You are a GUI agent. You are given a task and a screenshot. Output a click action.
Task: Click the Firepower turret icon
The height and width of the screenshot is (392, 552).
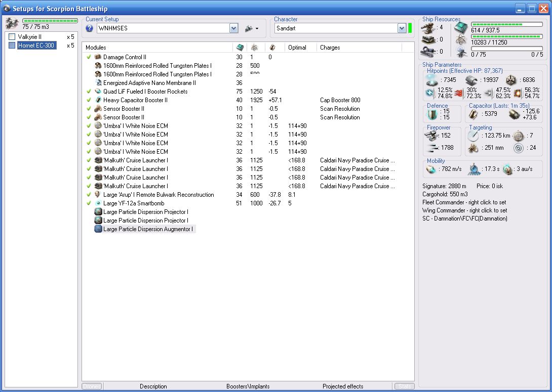point(431,136)
